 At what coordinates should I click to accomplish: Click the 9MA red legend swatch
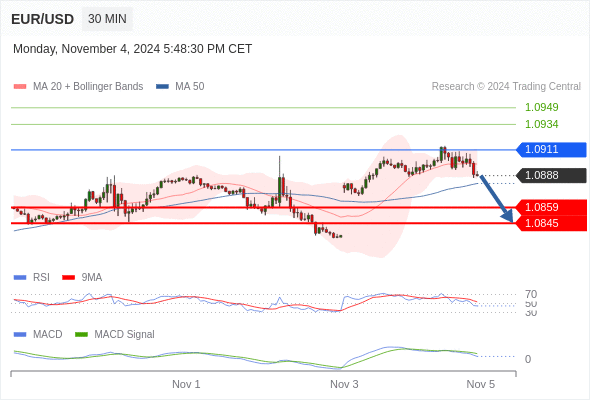pos(68,278)
